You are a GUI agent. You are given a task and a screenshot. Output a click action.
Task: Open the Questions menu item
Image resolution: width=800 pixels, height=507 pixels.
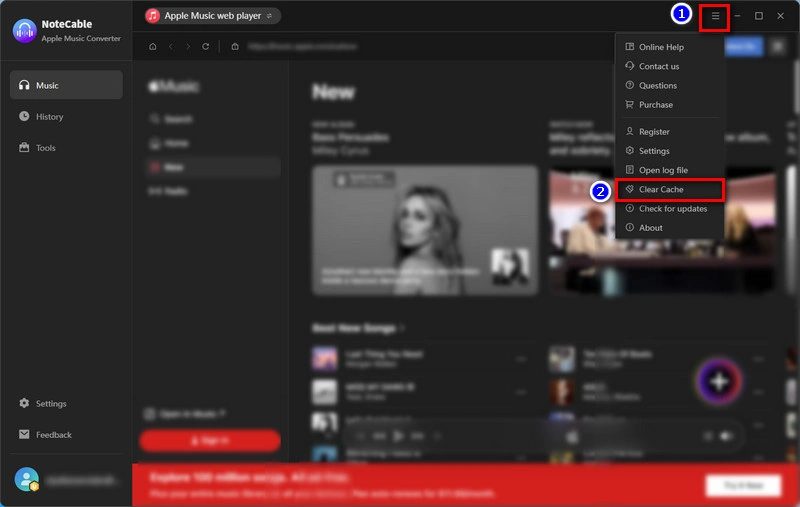[x=669, y=86]
